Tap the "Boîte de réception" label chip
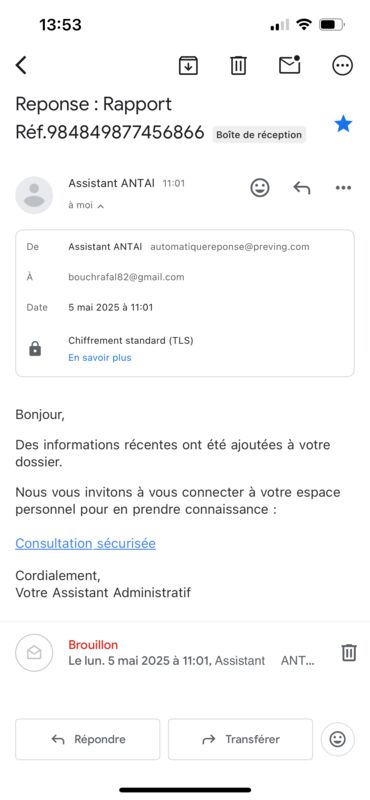 [x=259, y=135]
